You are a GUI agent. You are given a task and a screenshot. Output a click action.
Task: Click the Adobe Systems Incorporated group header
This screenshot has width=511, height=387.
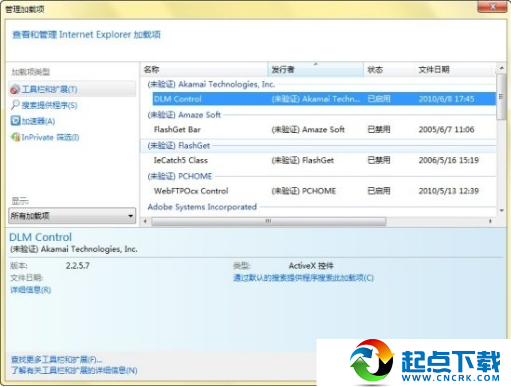pos(202,207)
